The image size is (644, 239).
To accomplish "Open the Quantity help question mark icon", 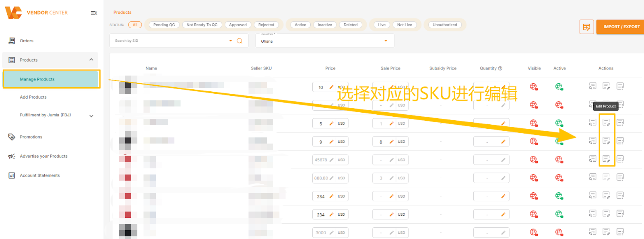I will pyautogui.click(x=500, y=68).
